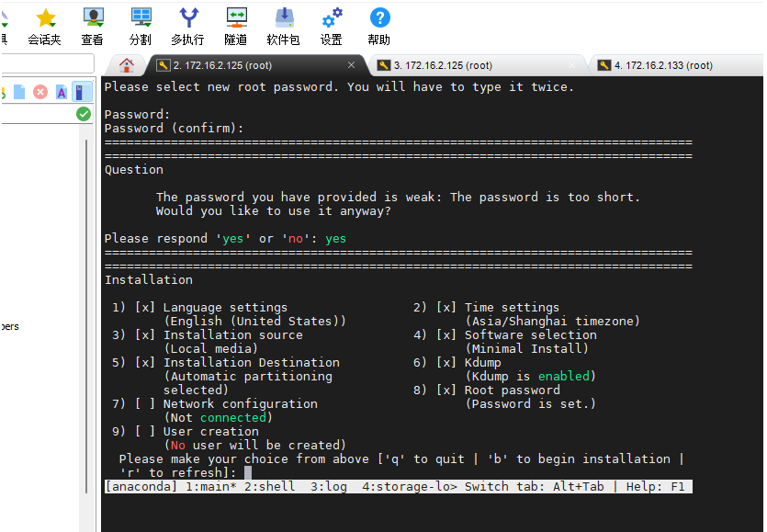Open the 软件包 (Packages) manager
767x532 pixels.
tap(284, 26)
